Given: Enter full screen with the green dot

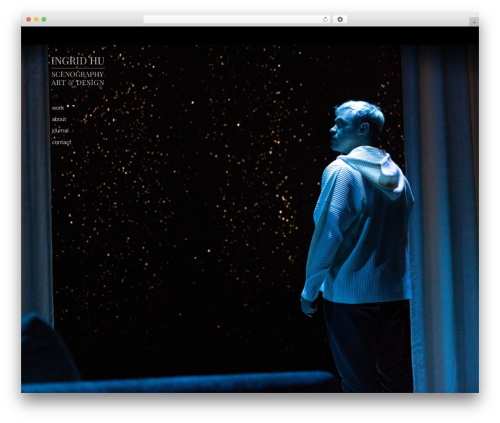Looking at the screenshot, I should click(44, 20).
